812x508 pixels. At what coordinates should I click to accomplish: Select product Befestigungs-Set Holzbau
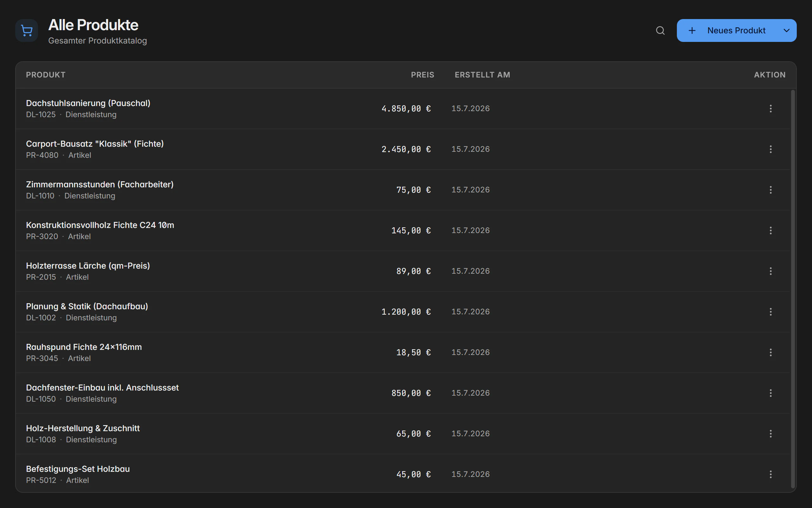point(78,469)
